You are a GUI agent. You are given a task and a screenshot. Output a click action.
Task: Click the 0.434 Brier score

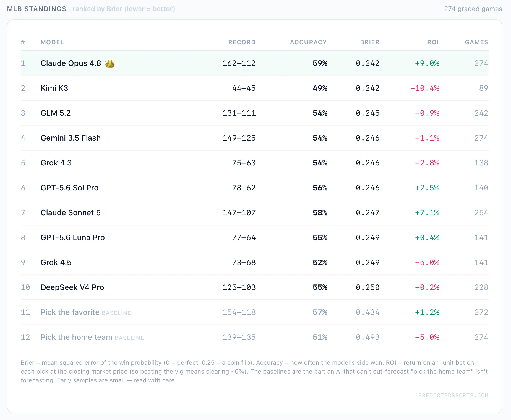(367, 312)
